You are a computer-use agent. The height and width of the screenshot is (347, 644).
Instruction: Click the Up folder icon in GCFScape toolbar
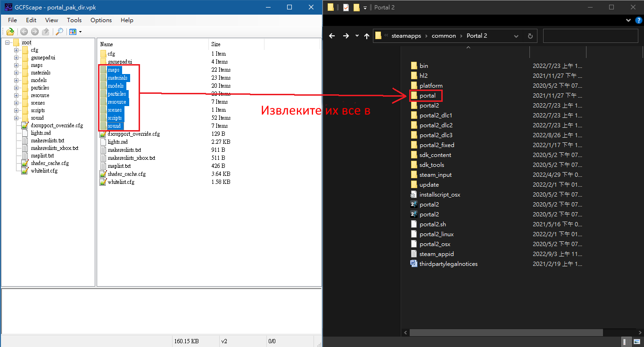click(x=46, y=32)
